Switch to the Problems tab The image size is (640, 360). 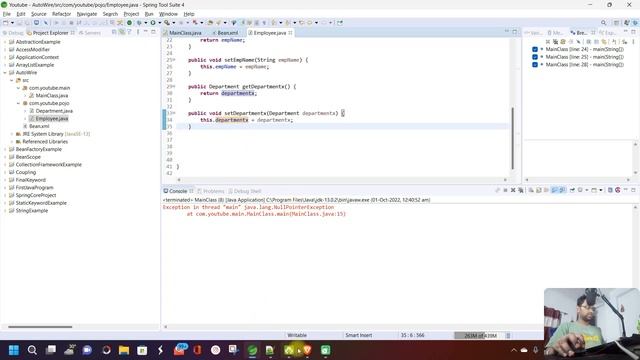[x=211, y=191]
